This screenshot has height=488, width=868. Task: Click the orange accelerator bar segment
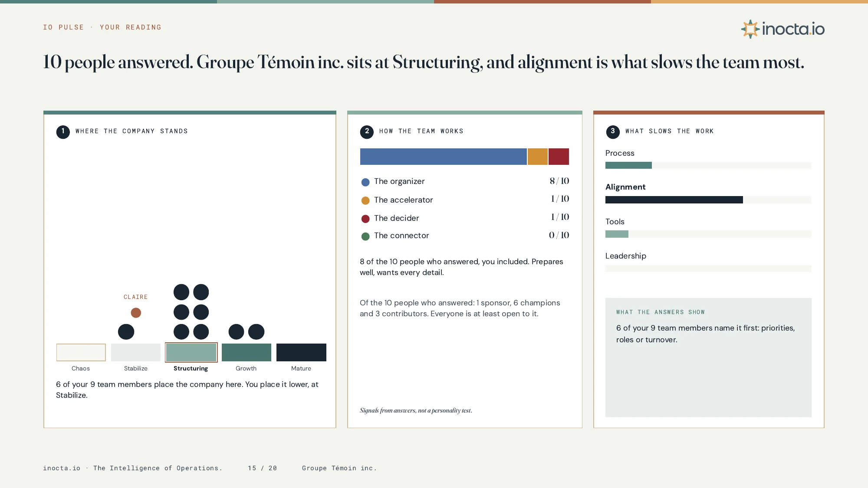[x=537, y=157]
